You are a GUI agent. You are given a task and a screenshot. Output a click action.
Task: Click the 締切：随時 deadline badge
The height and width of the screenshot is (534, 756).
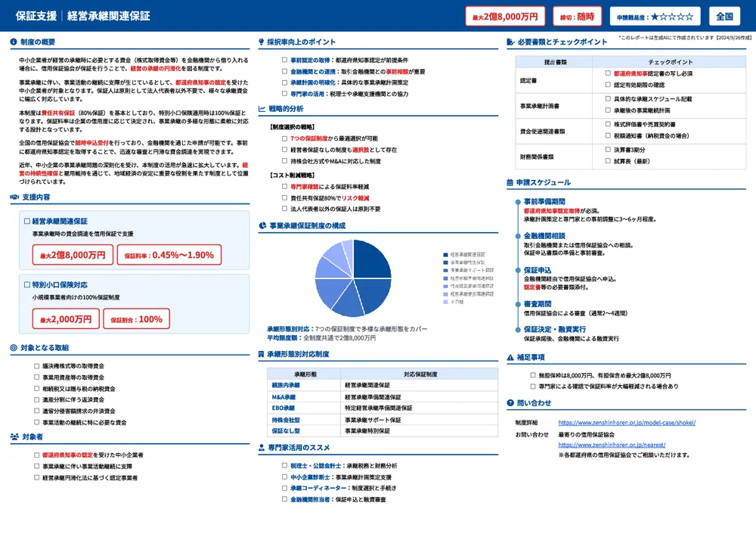point(575,16)
